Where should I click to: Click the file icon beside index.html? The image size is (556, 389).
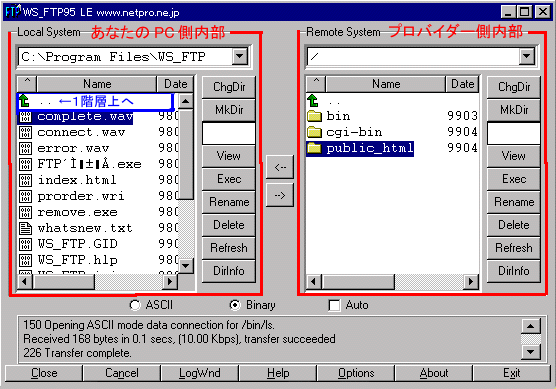coord(25,180)
